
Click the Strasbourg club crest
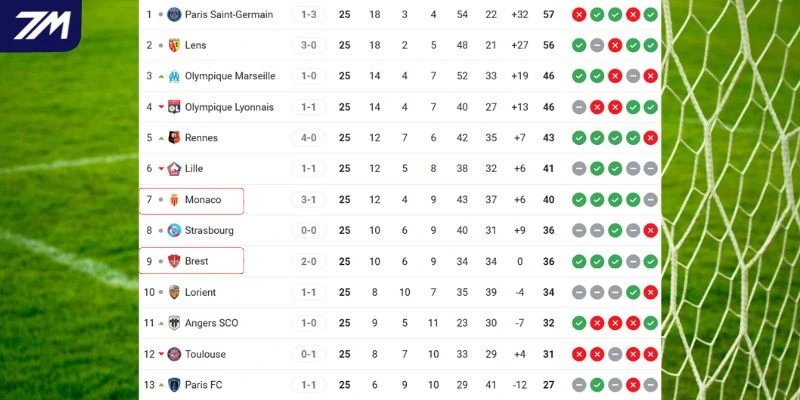pyautogui.click(x=174, y=231)
